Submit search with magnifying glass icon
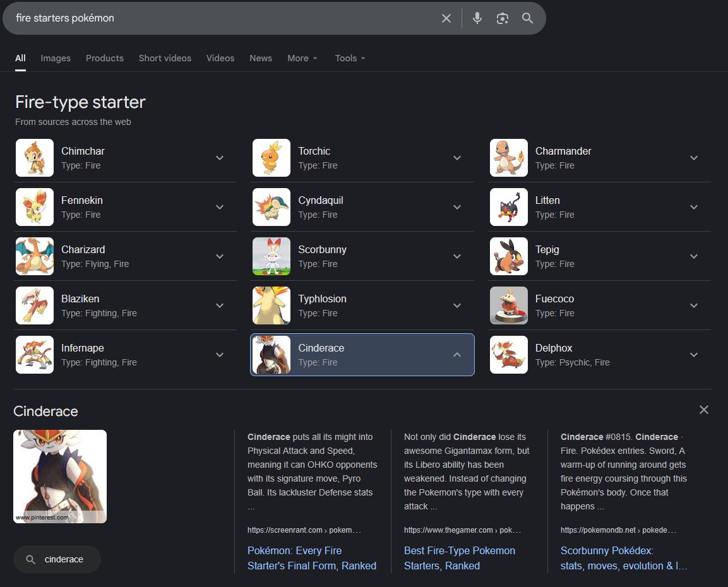 527,18
